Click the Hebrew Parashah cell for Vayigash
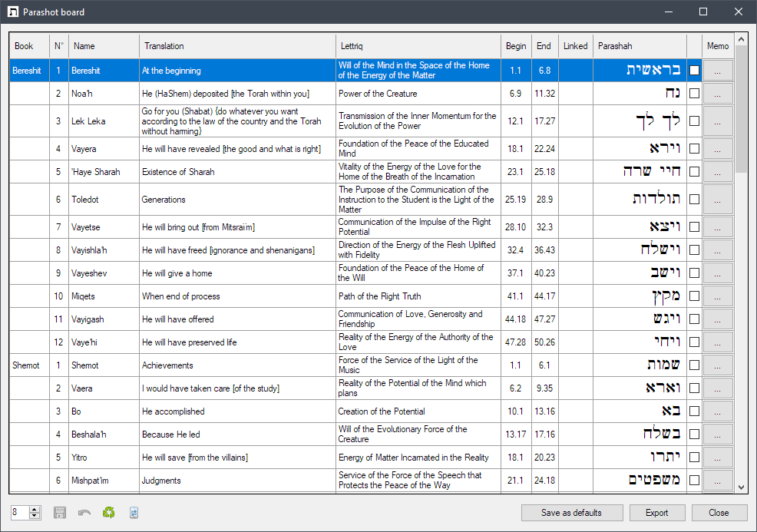757x532 pixels. click(x=640, y=319)
